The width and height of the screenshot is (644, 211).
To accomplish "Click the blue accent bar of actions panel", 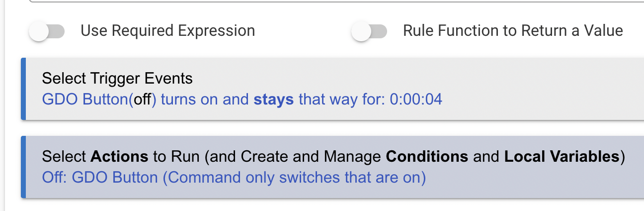I will (x=23, y=167).
